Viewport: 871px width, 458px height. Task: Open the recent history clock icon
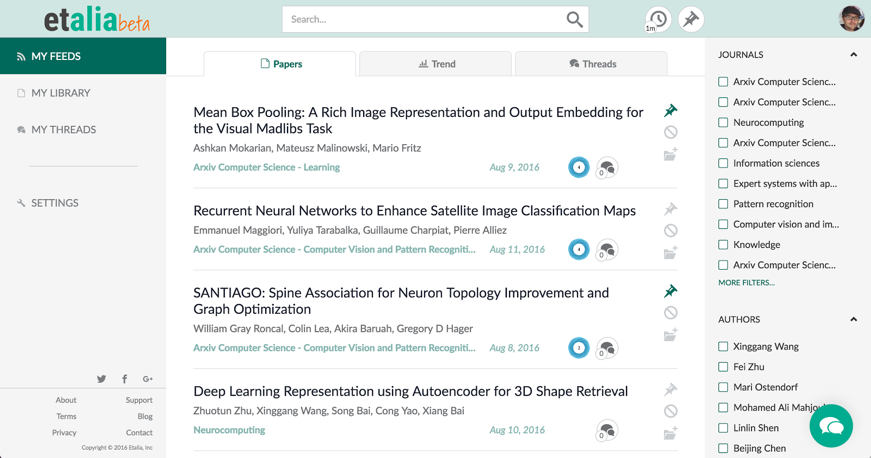point(657,19)
